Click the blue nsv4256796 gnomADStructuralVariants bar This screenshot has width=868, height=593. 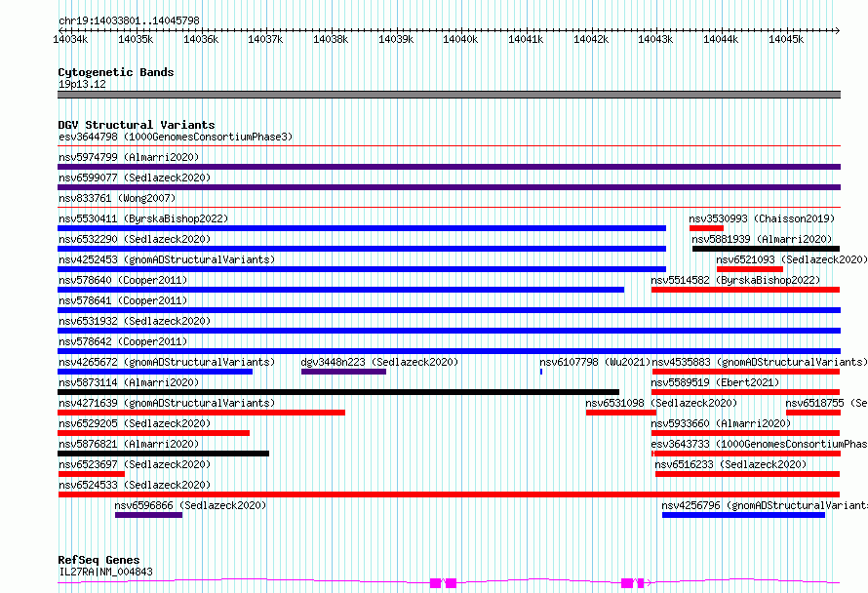743,515
